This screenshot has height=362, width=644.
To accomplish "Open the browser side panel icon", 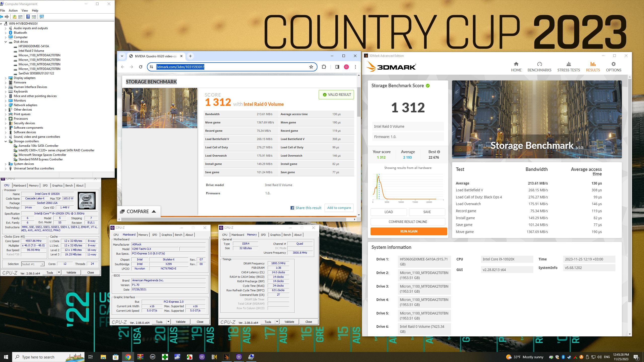I will pyautogui.click(x=337, y=67).
